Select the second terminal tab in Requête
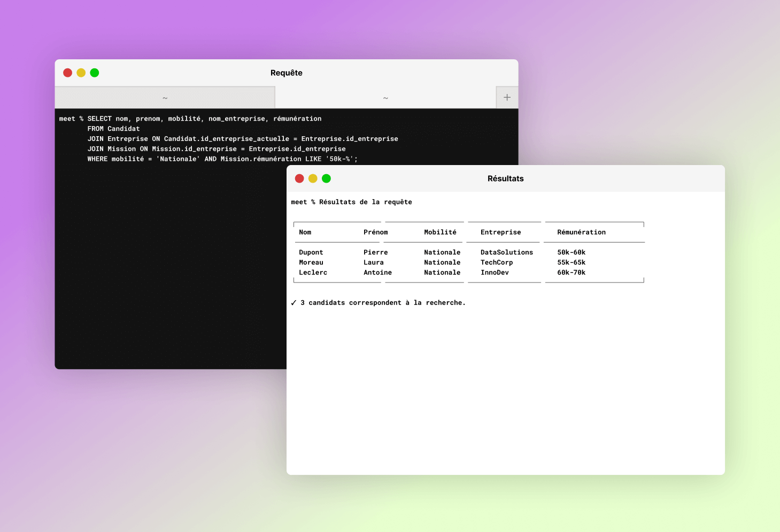 click(x=385, y=98)
